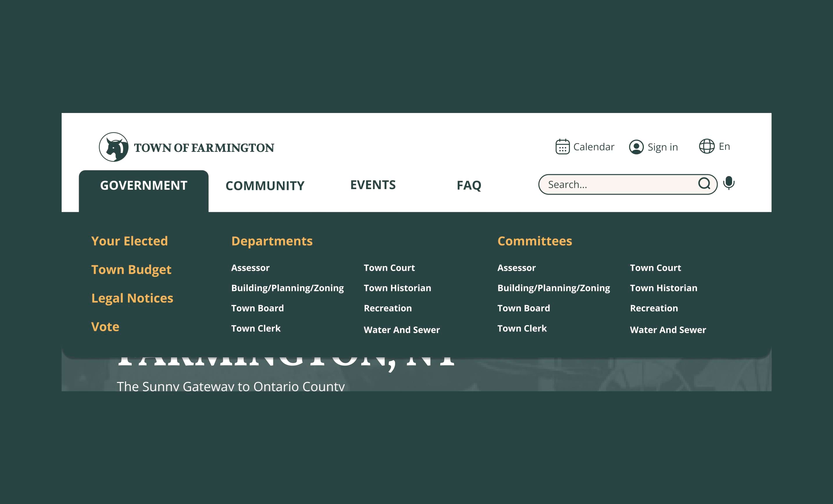Click the Sign in user avatar icon
This screenshot has height=504, width=833.
(x=636, y=147)
